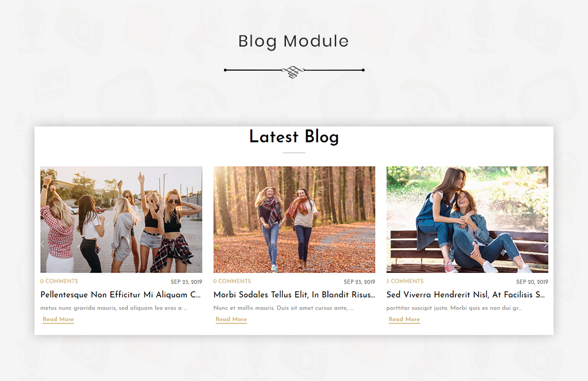This screenshot has height=381, width=588.
Task: Open the bench couple blog image
Action: coord(467,220)
